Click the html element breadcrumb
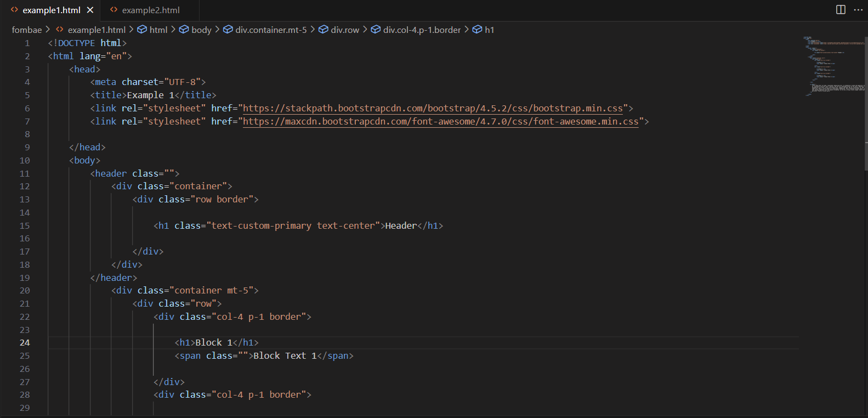This screenshot has width=868, height=418. click(158, 30)
